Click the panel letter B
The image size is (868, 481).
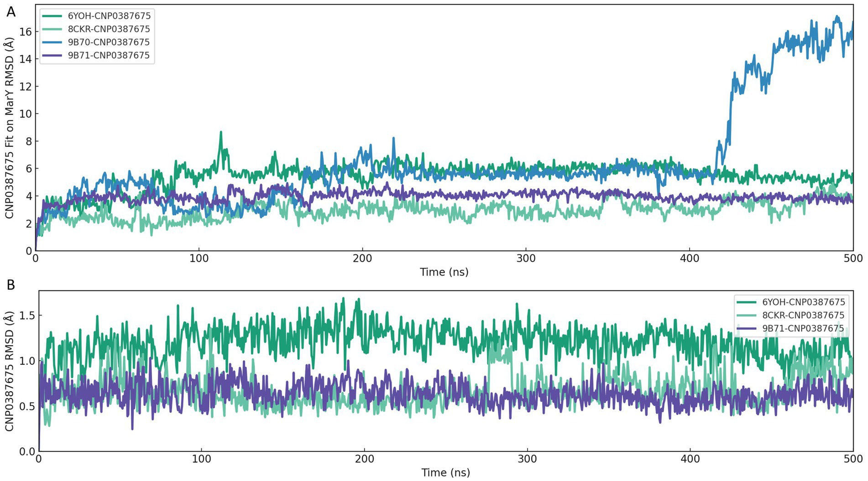(10, 285)
